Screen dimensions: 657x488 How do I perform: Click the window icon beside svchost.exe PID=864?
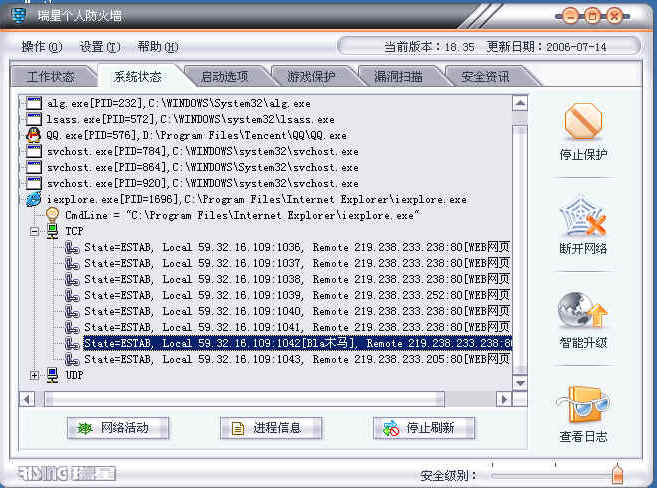click(x=34, y=167)
